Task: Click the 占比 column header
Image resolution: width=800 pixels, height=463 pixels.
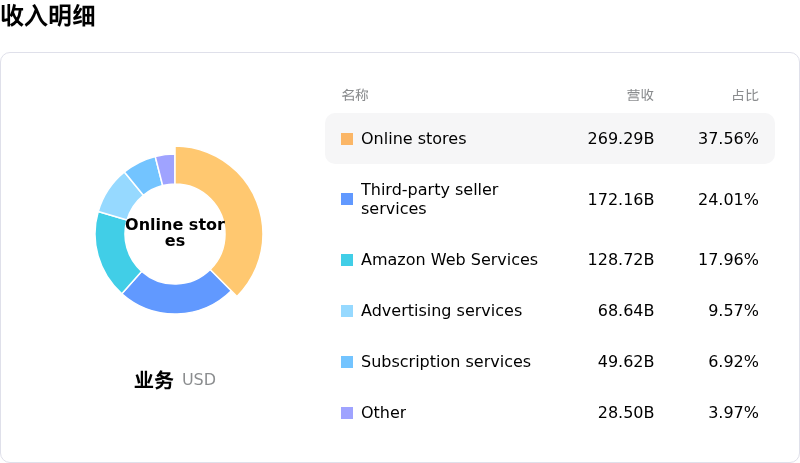Action: point(745,95)
